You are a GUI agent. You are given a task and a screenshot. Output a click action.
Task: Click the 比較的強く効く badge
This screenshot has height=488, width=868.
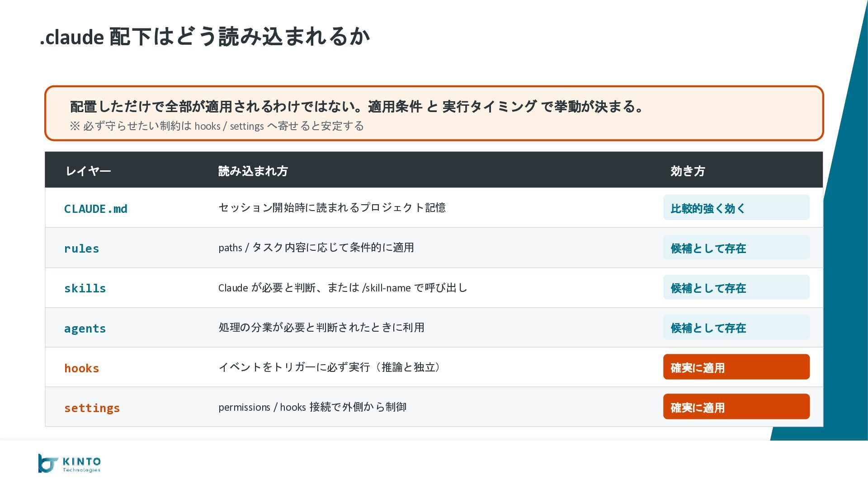[736, 208]
